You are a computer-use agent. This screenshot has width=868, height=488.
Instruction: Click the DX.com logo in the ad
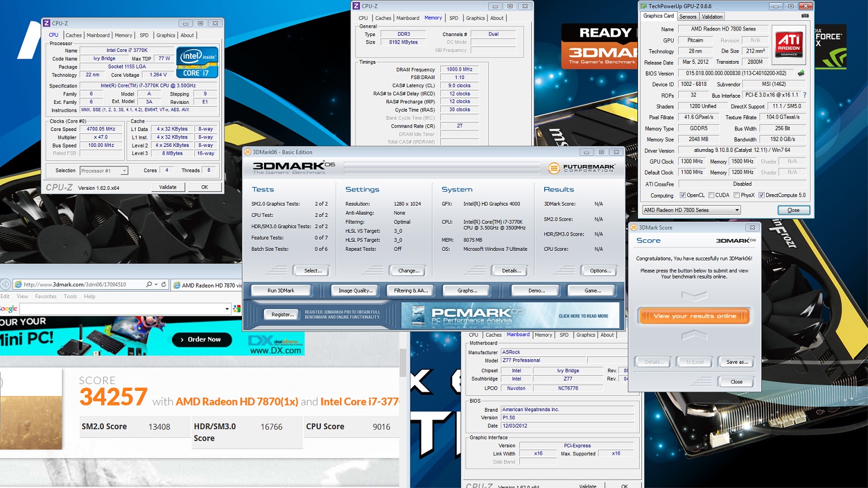[x=276, y=345]
